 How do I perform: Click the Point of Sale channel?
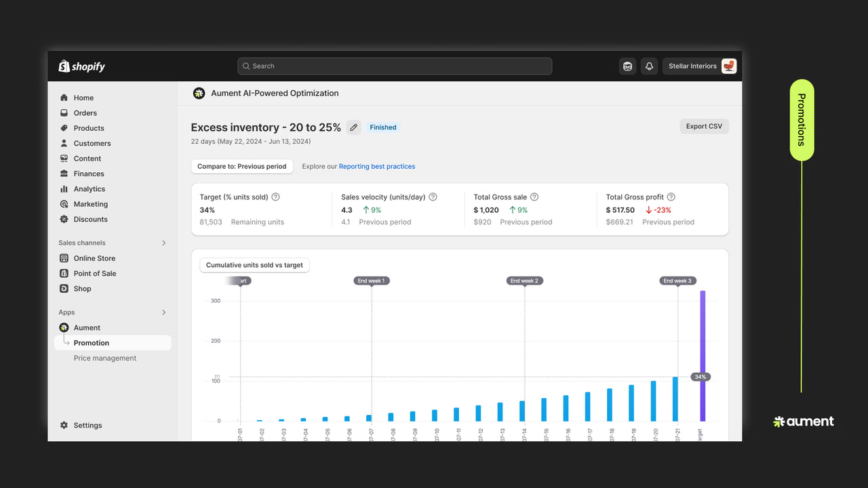pos(94,273)
